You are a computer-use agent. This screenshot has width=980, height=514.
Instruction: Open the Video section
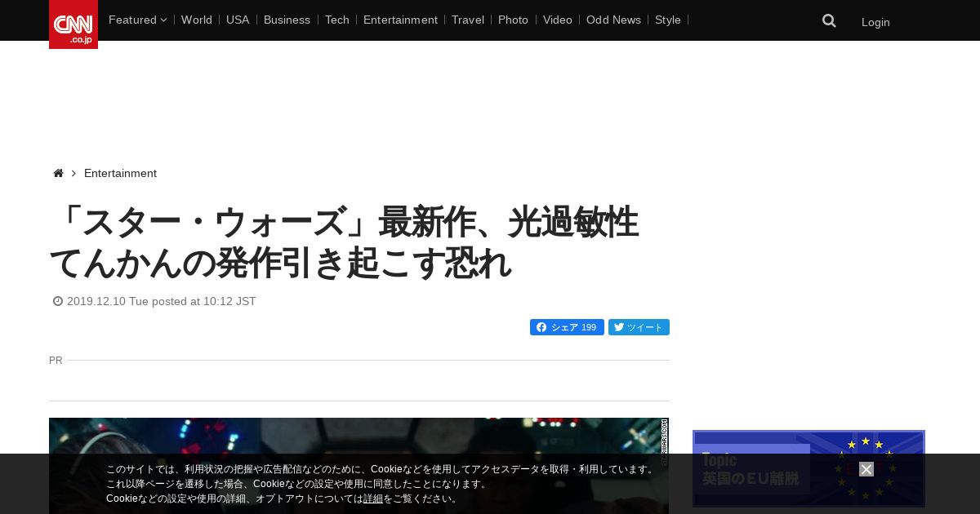pos(558,20)
